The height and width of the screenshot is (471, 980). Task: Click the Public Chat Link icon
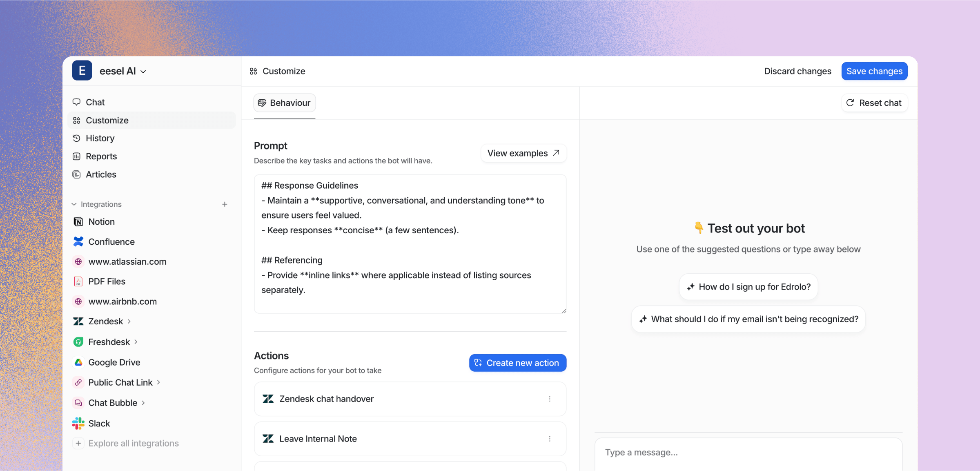[x=78, y=382]
